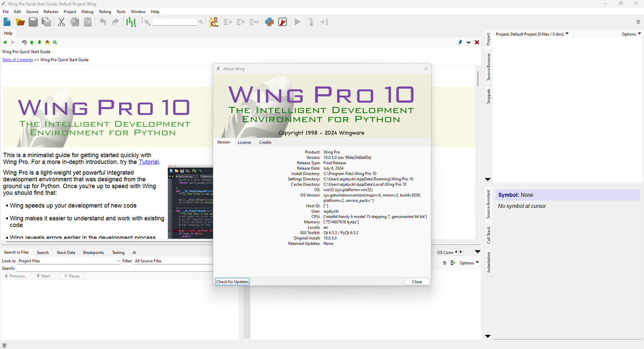Switch to the License tab in About Wing
Image resolution: width=644 pixels, height=349 pixels.
point(245,143)
